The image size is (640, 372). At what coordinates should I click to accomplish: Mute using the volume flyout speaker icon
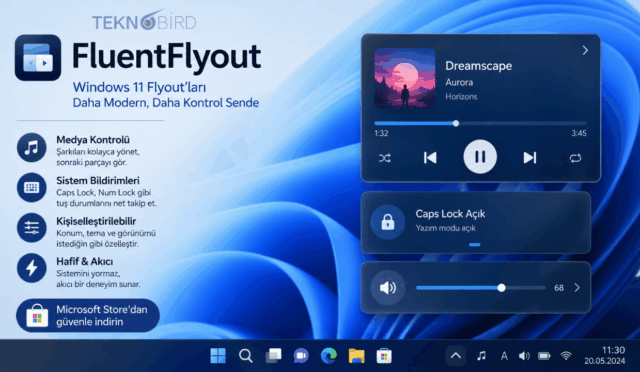[388, 288]
